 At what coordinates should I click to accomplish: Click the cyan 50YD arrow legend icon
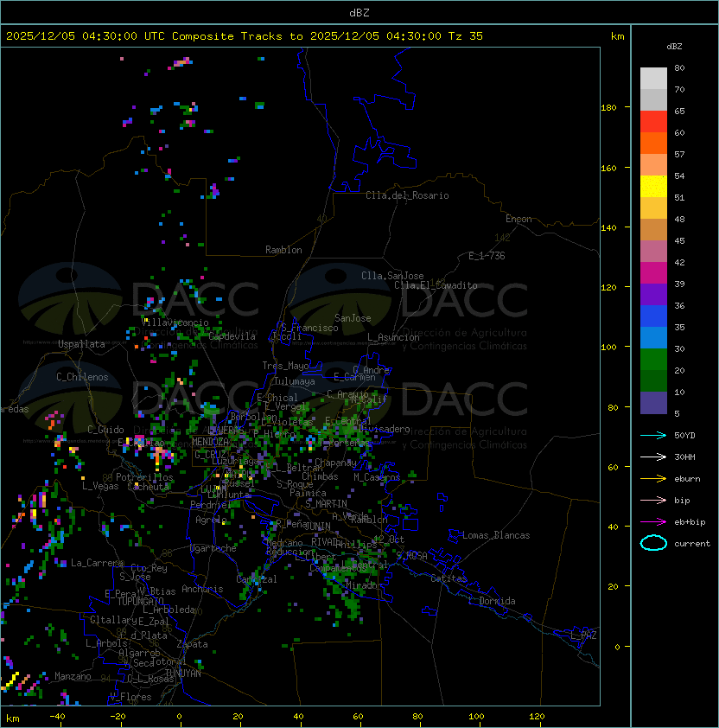[x=653, y=436]
